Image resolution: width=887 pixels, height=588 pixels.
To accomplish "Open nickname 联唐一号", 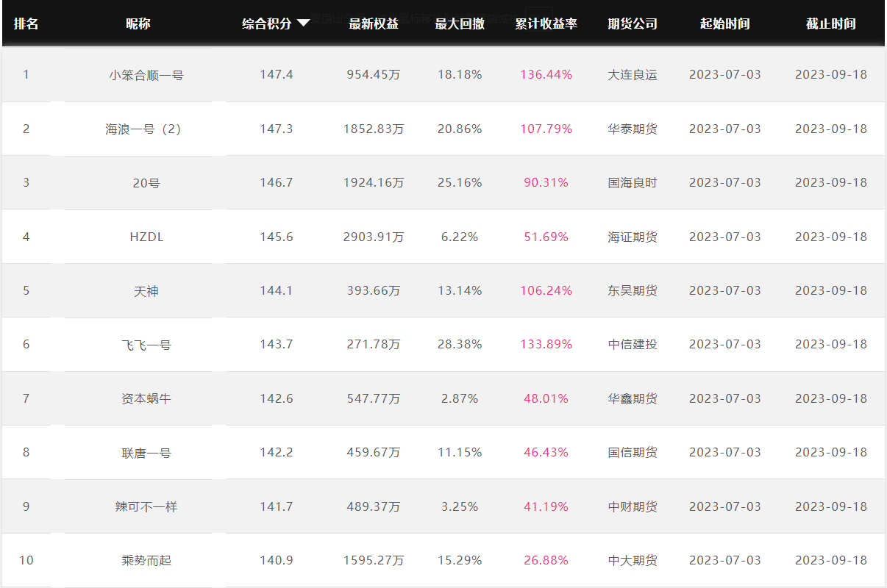I will coord(146,453).
